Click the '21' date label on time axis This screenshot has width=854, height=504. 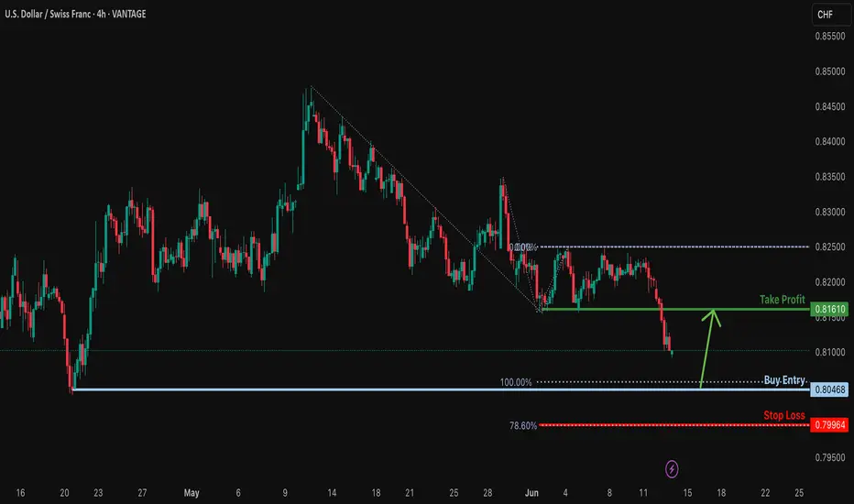click(x=410, y=493)
